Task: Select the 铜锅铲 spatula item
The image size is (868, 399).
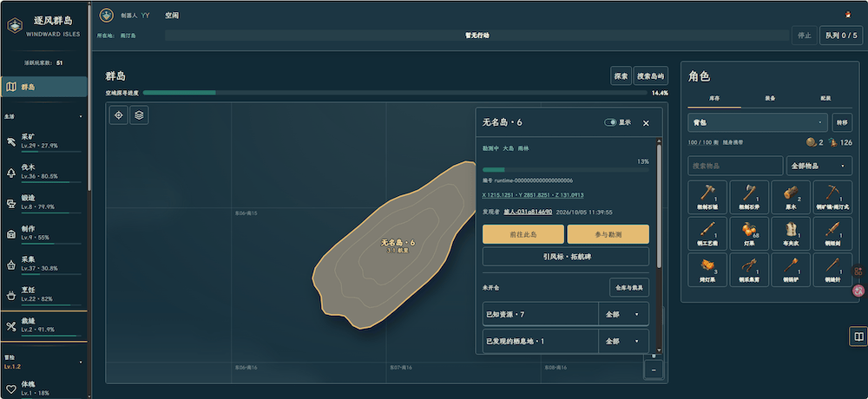Action: tap(791, 270)
